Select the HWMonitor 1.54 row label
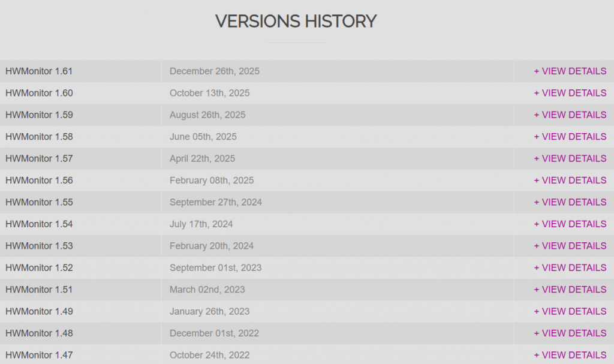Screen dimensions: 614x364 pyautogui.click(x=39, y=224)
